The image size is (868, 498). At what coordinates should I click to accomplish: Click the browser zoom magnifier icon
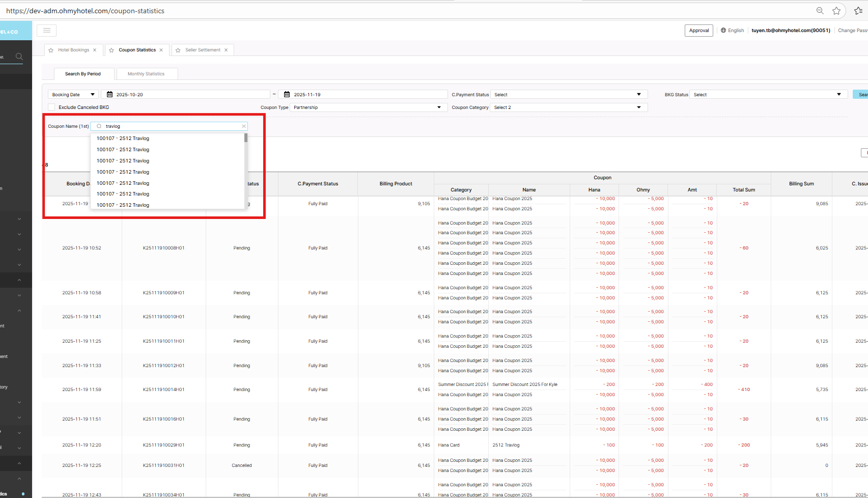coord(820,11)
